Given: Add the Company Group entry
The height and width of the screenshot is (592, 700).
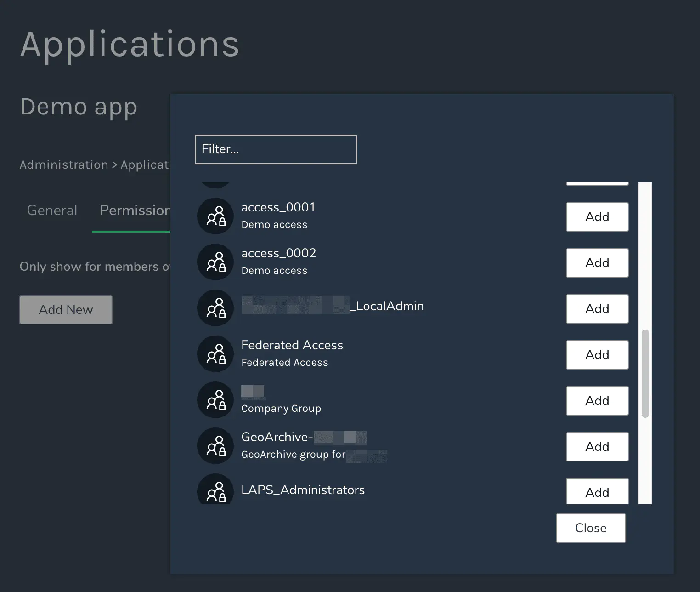Looking at the screenshot, I should click(x=597, y=401).
